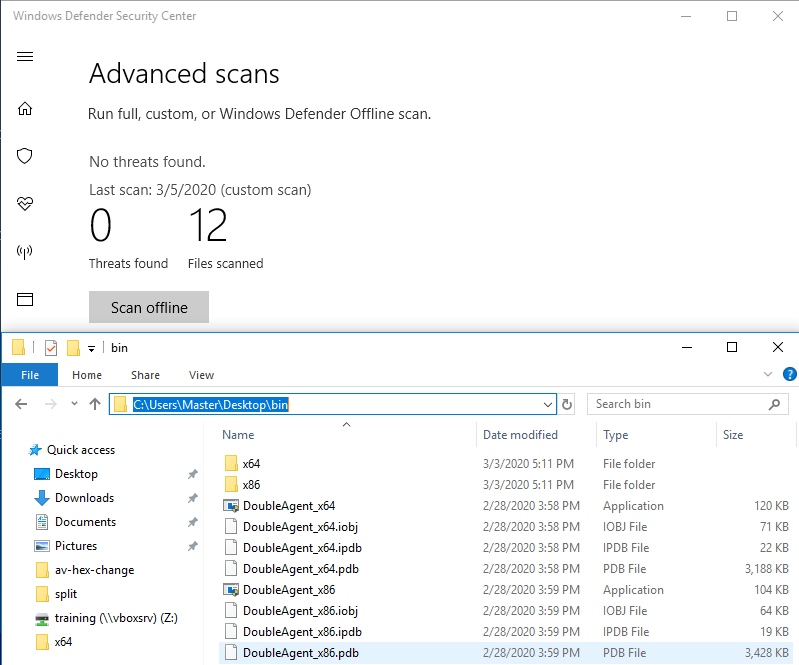Click the Search bin field
Screen dimensions: 799x665
tap(675, 404)
